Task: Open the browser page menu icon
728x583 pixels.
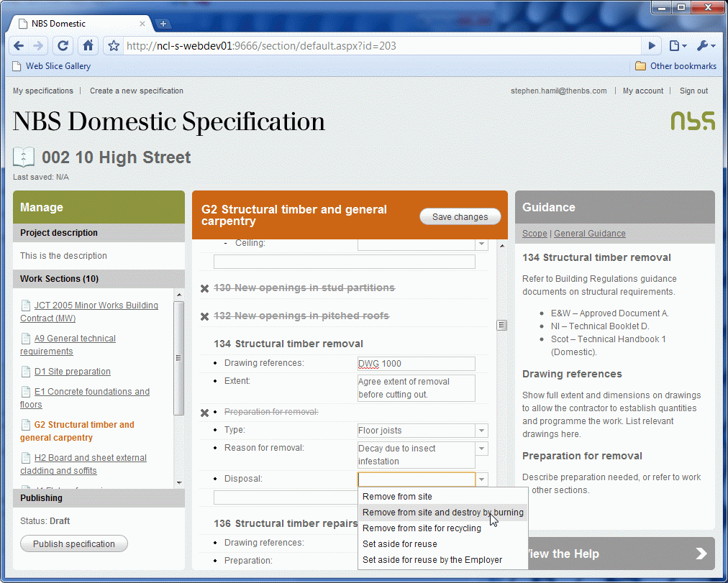Action: tap(678, 45)
